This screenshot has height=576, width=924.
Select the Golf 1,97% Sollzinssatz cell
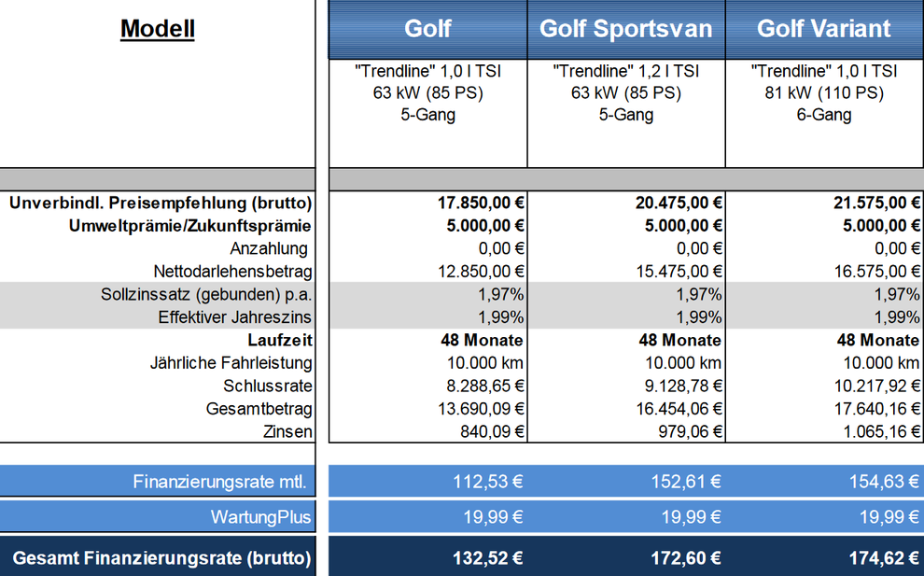coord(501,294)
